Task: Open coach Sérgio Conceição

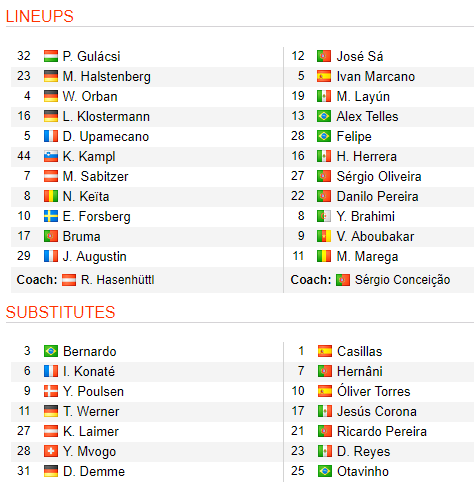Action: tap(402, 280)
